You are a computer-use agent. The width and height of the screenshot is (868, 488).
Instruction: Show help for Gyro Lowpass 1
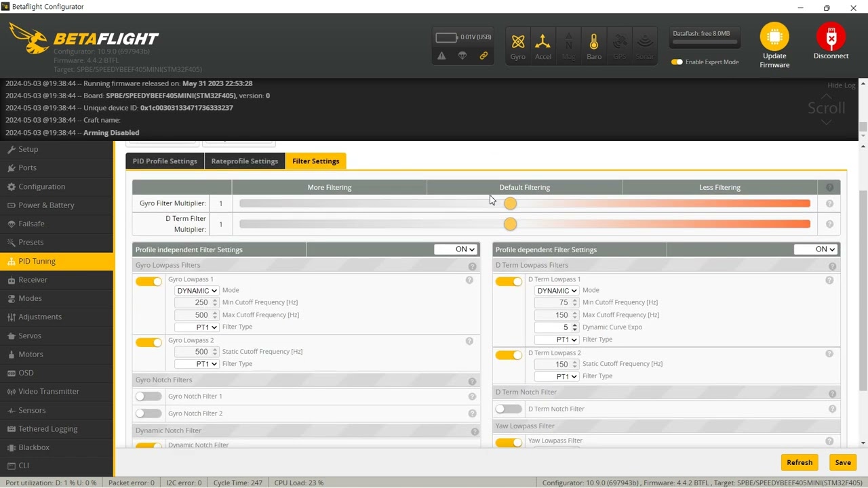click(469, 280)
